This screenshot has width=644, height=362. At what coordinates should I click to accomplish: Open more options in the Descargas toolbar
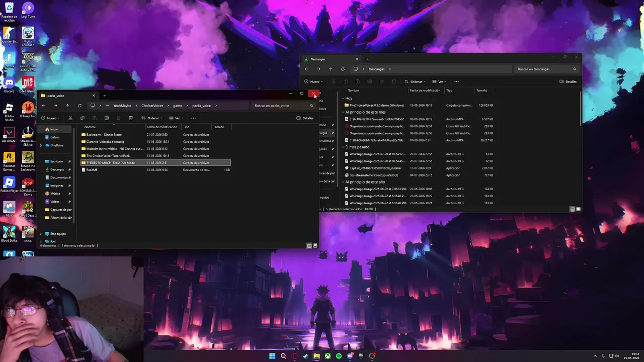pyautogui.click(x=456, y=81)
